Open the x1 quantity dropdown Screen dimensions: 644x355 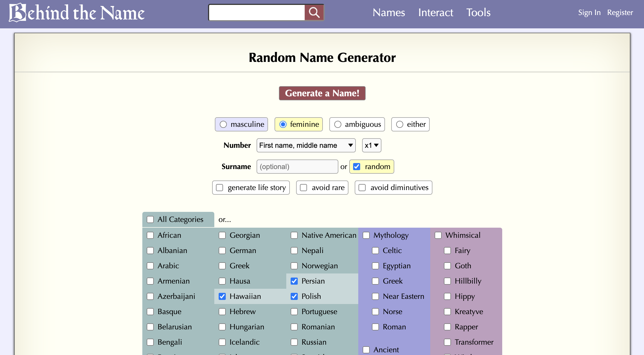[x=371, y=145]
